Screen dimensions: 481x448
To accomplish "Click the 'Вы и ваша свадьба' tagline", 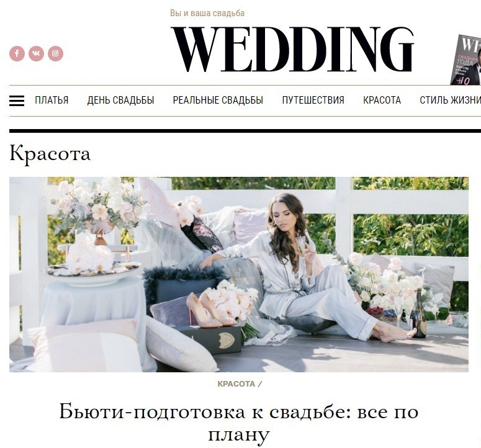I will click(x=207, y=13).
